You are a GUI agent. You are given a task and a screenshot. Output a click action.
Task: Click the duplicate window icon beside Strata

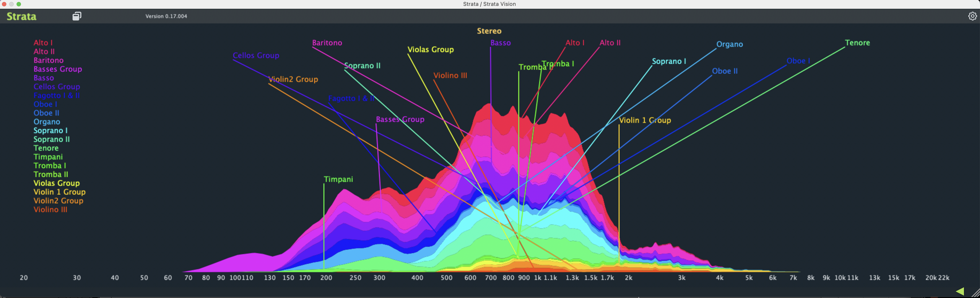coord(77,16)
